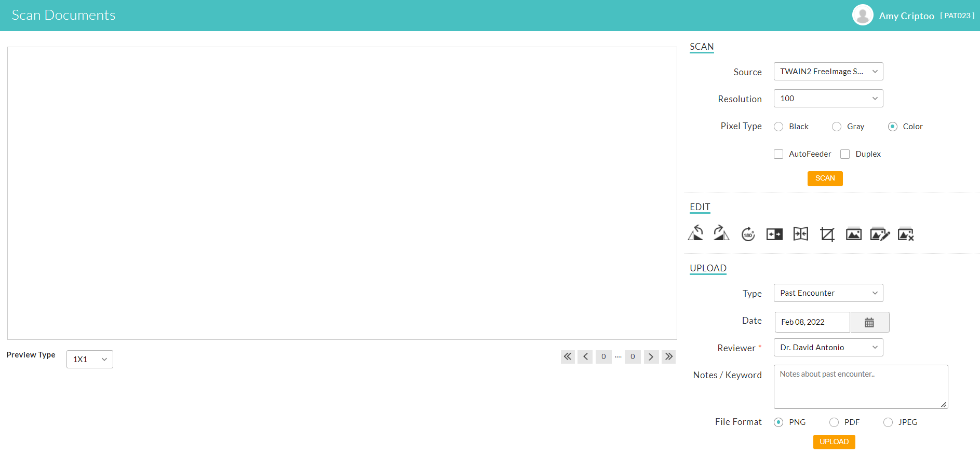The height and width of the screenshot is (455, 980).
Task: Enable the AutoFeeder checkbox
Action: (778, 154)
